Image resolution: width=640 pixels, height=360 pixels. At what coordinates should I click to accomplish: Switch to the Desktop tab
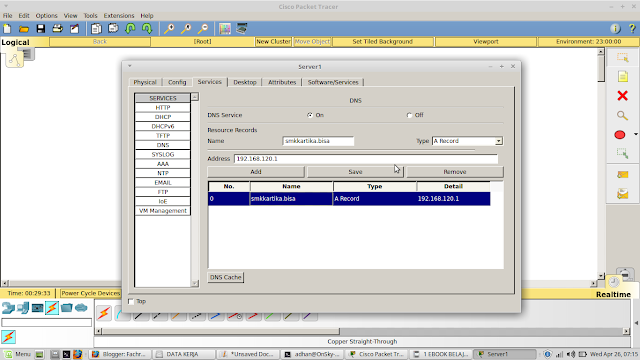[245, 82]
